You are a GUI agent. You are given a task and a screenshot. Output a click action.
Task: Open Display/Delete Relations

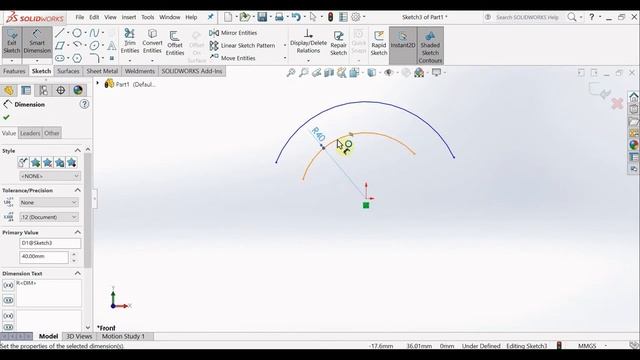308,42
